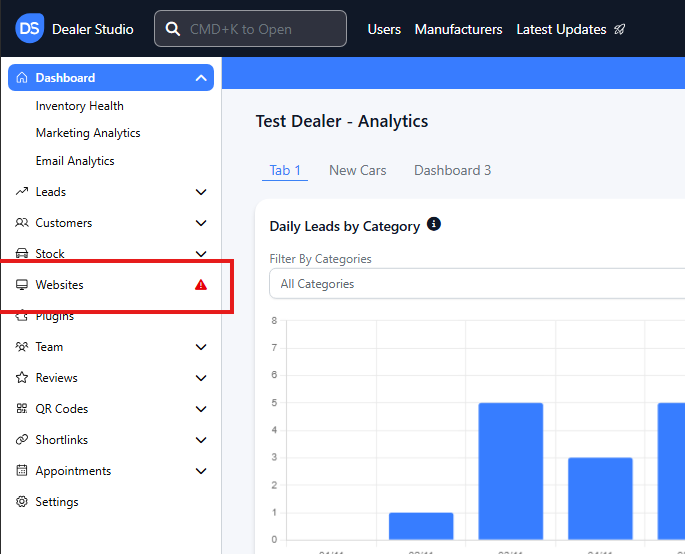Viewport: 685px width, 554px height.
Task: Click the Appointments calendar icon
Action: pos(22,471)
